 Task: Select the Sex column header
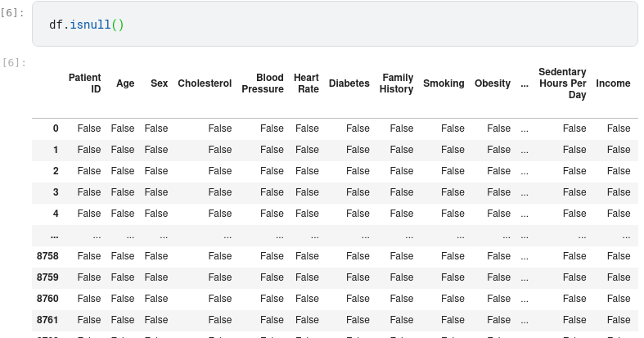[x=159, y=83]
